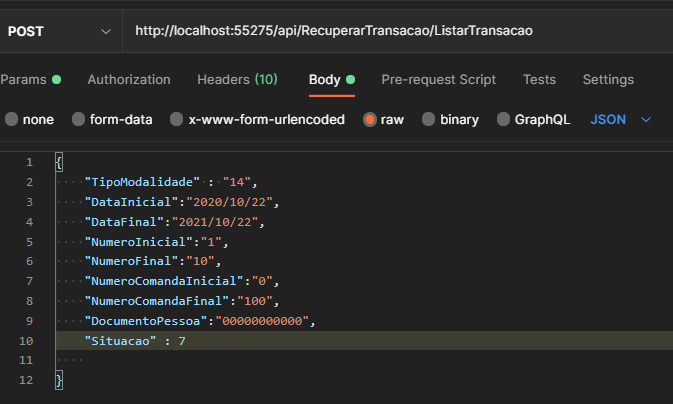Open the Pre-request Script tab
The width and height of the screenshot is (673, 404).
pyautogui.click(x=438, y=79)
